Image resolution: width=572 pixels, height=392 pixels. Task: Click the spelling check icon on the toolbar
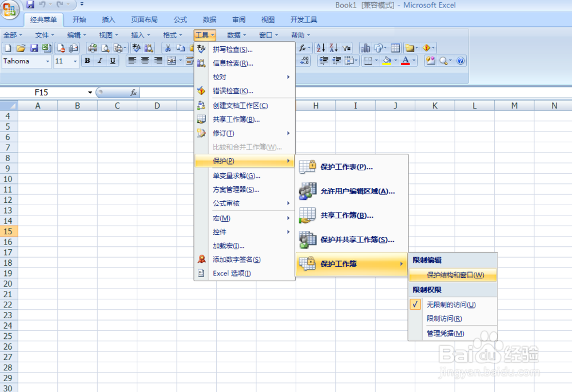tap(136, 48)
